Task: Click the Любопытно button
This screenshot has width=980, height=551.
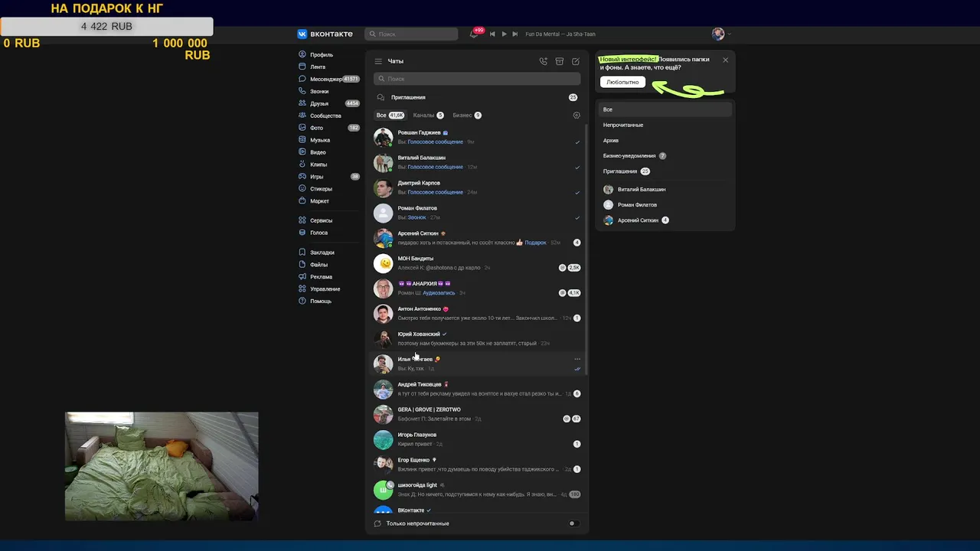Action: (622, 82)
